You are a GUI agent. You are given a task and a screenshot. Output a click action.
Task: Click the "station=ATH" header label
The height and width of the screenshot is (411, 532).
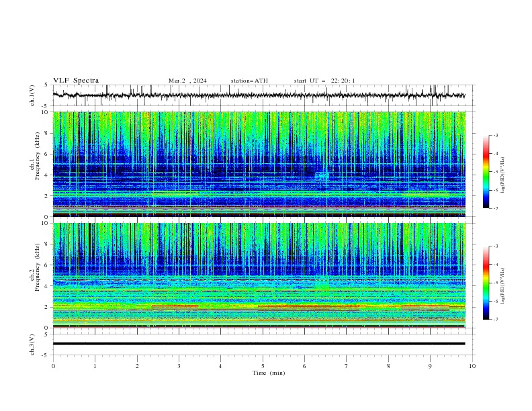pos(249,81)
